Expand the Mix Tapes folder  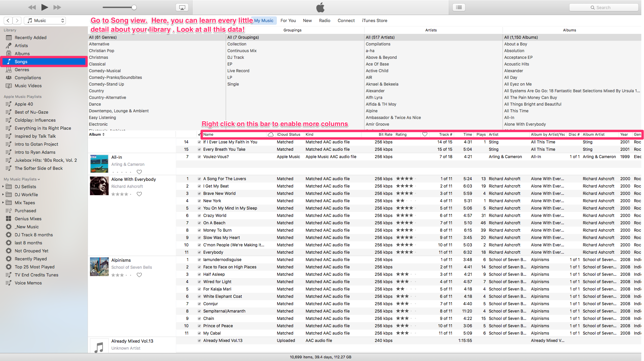3,203
